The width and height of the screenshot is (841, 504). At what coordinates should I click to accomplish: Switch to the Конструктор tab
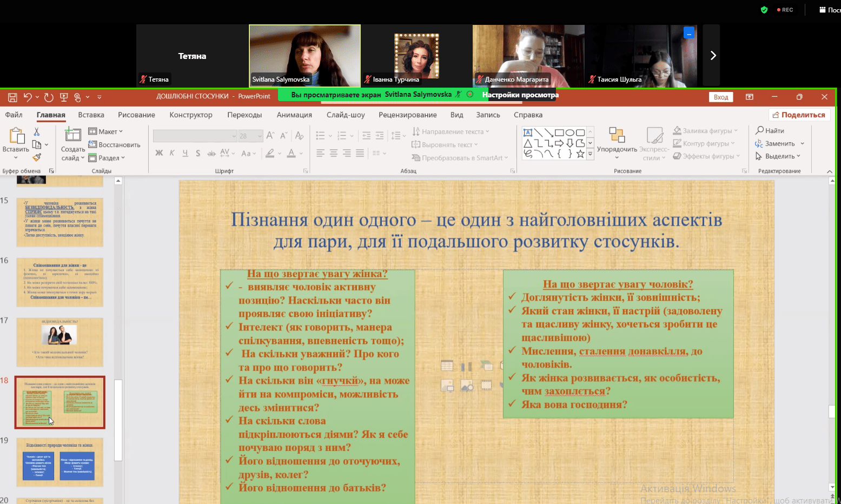point(191,115)
